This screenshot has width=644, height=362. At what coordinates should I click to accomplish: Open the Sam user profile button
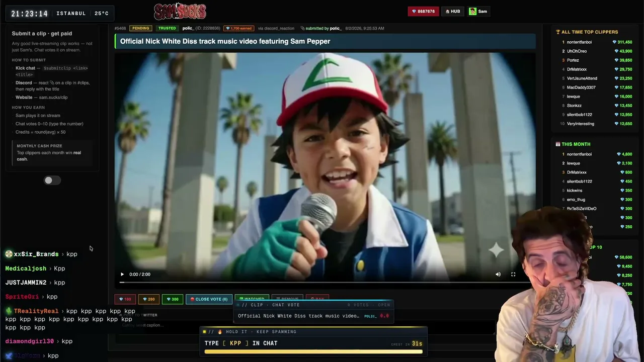(x=478, y=12)
